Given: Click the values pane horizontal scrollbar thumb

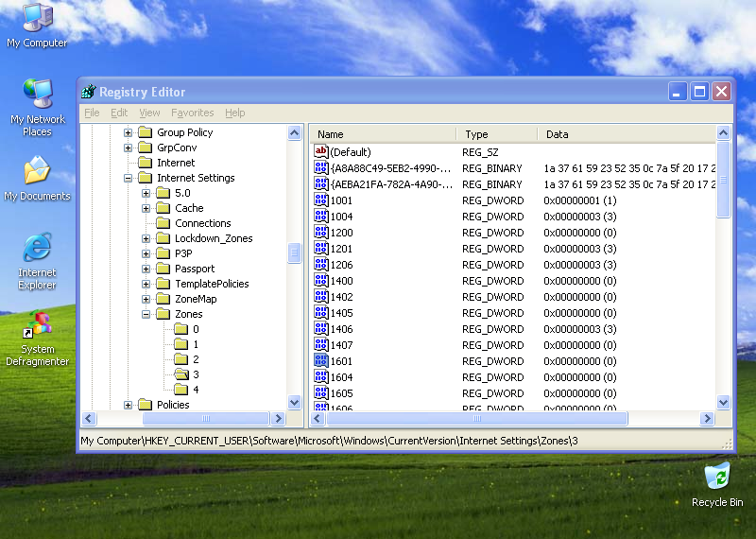Looking at the screenshot, I should tap(477, 418).
